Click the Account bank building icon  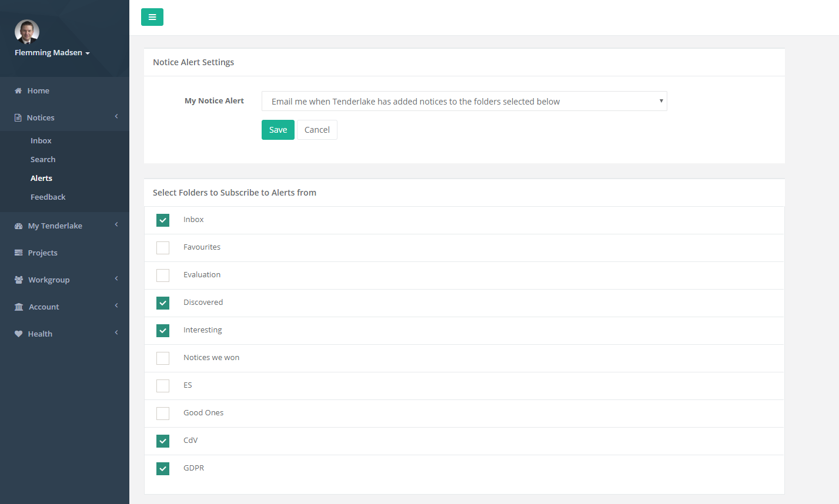pos(19,307)
